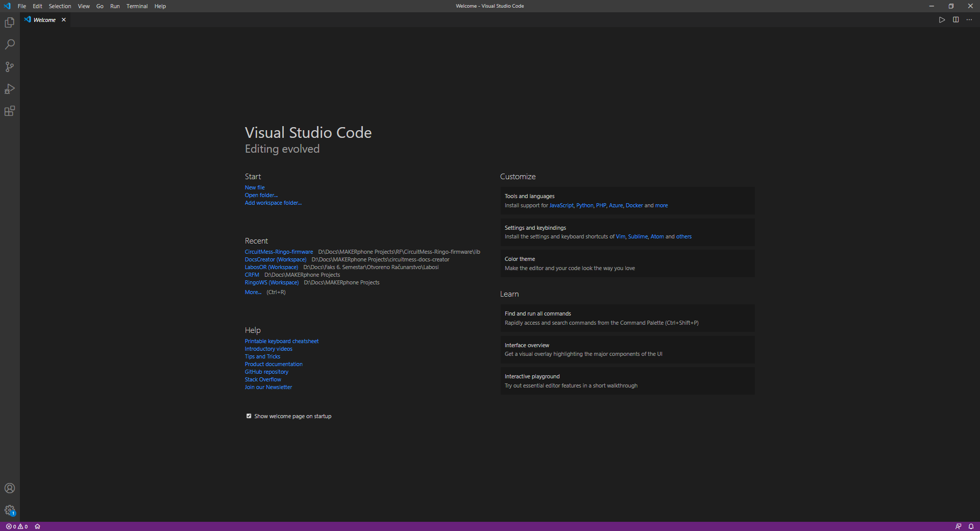Open Stack Overflow link

[263, 379]
